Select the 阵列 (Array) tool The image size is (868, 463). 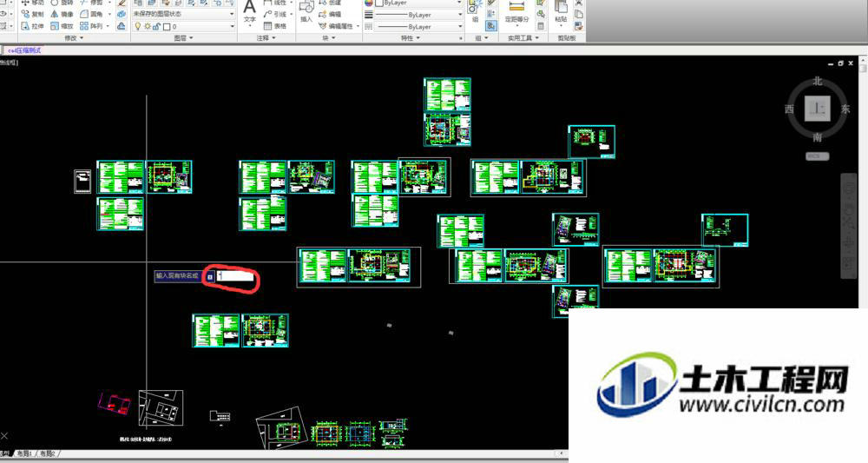[91, 26]
